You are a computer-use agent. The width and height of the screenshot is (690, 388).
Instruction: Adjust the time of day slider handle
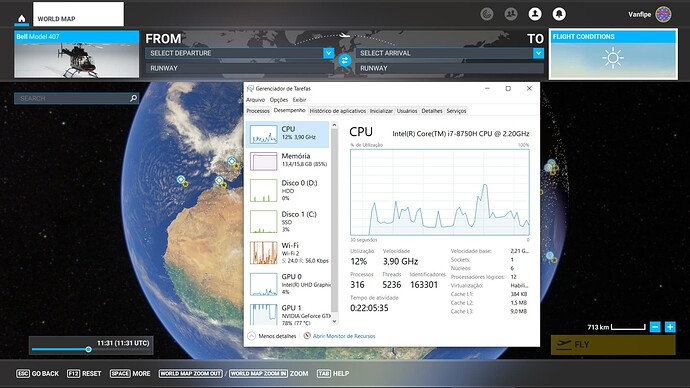pyautogui.click(x=88, y=349)
